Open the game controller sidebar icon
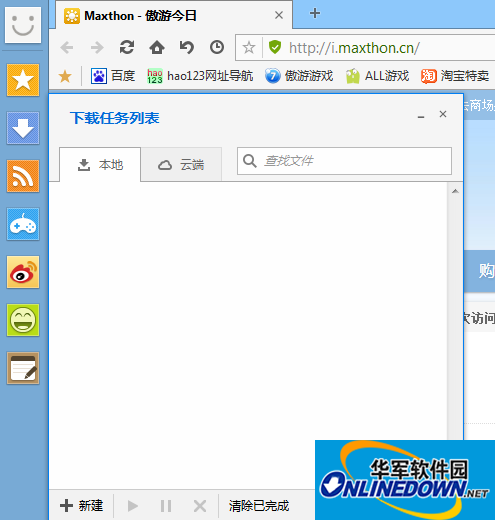Viewport: 495px width, 520px height. (23, 224)
